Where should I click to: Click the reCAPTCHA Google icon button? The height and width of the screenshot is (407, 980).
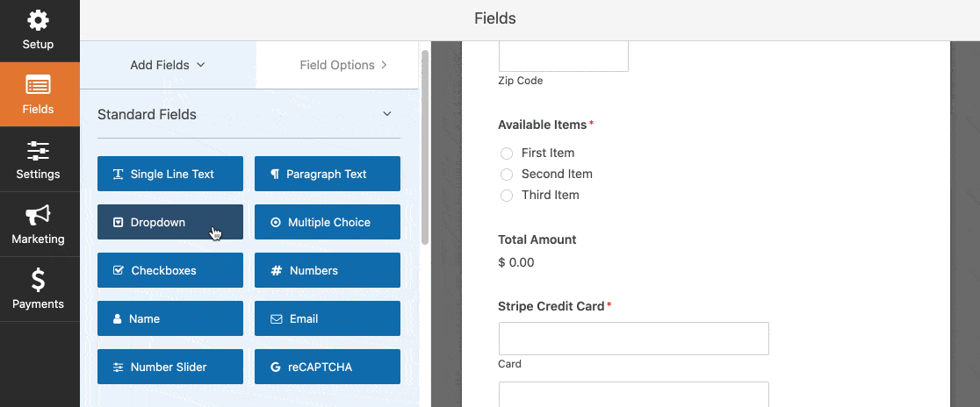(327, 367)
